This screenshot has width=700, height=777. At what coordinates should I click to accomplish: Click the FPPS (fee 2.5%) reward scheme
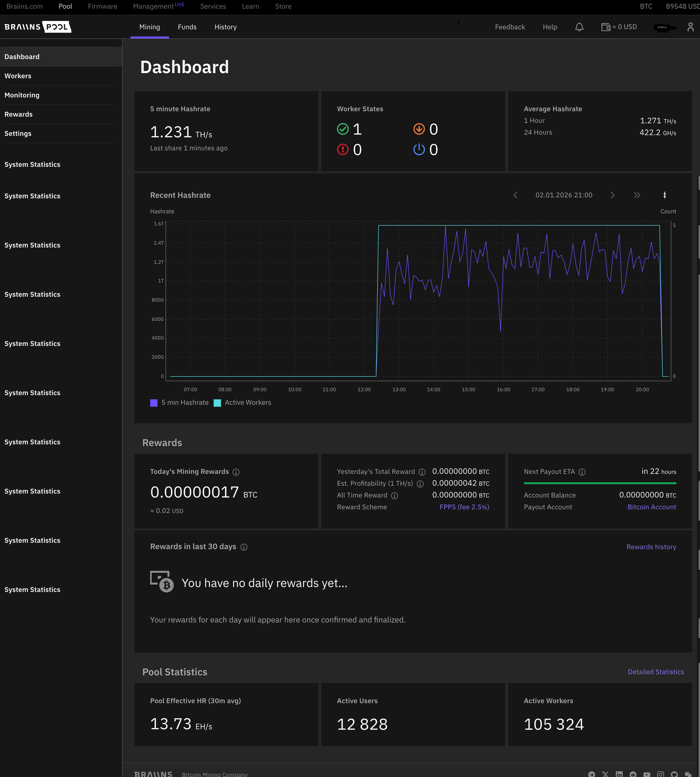coord(464,507)
